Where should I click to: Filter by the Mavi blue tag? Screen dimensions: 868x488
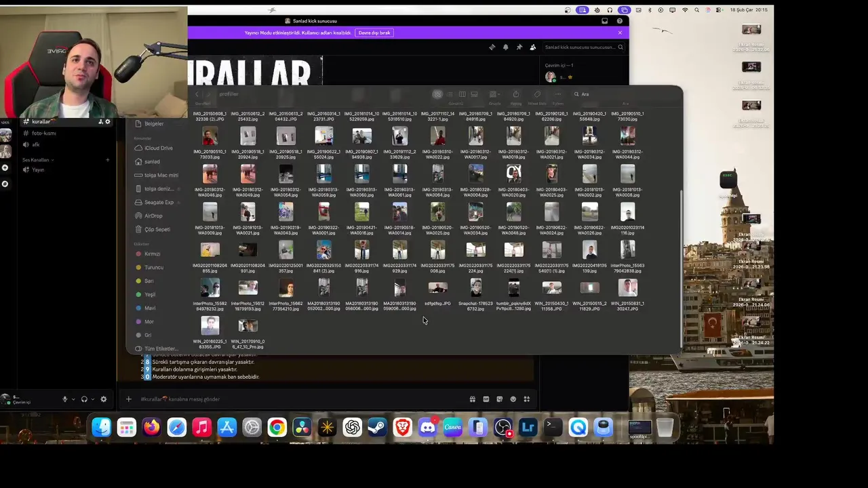(x=150, y=308)
